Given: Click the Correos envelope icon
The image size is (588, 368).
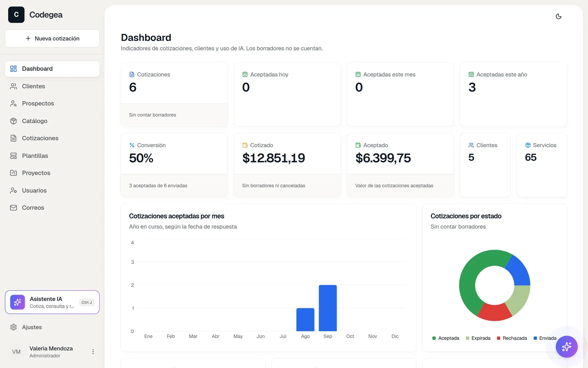Looking at the screenshot, I should pyautogui.click(x=14, y=208).
